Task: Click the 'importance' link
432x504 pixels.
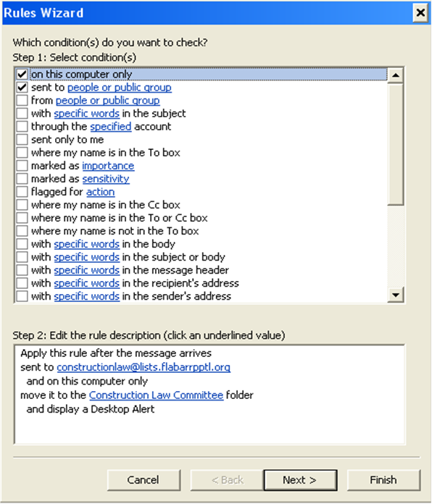Action: (108, 166)
